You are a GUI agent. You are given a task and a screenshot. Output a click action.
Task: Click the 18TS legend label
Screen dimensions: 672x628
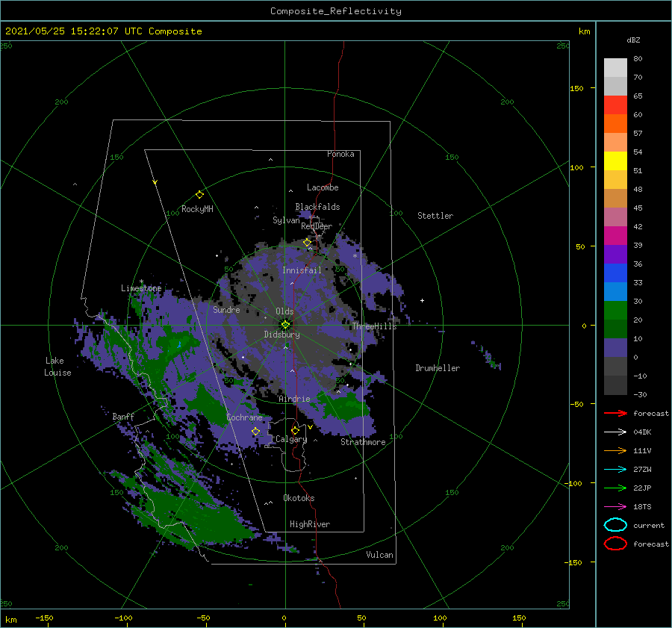[642, 507]
